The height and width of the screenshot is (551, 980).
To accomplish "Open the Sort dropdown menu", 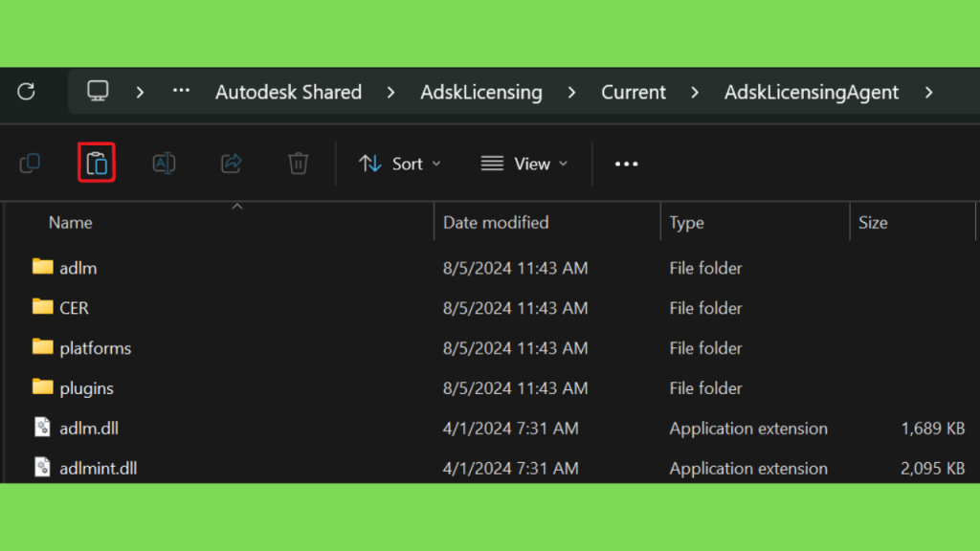I will point(400,164).
